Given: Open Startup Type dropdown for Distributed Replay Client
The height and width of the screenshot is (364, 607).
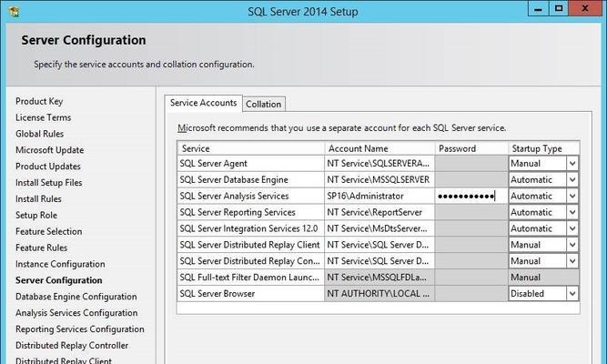Looking at the screenshot, I should coord(572,245).
